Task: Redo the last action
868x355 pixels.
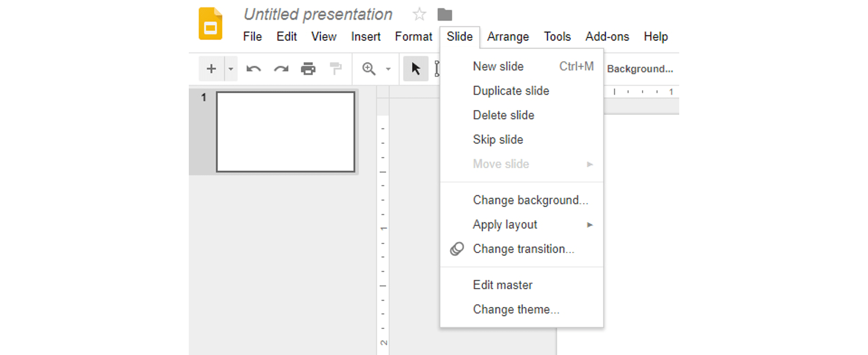Action: [281, 68]
